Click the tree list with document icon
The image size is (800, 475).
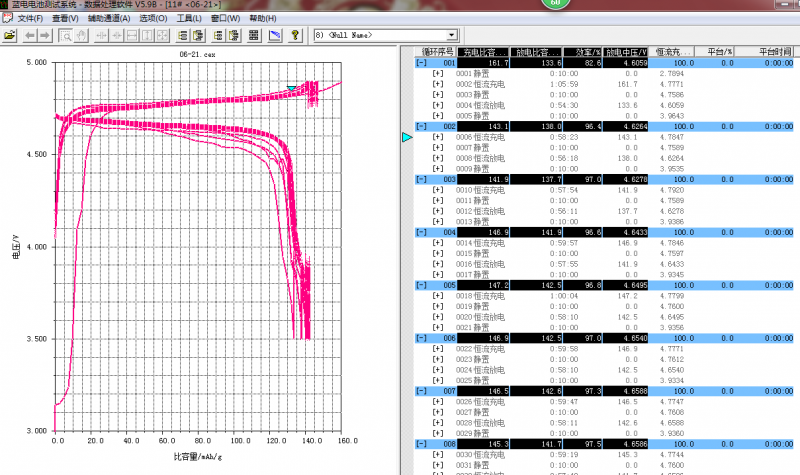(x=198, y=35)
